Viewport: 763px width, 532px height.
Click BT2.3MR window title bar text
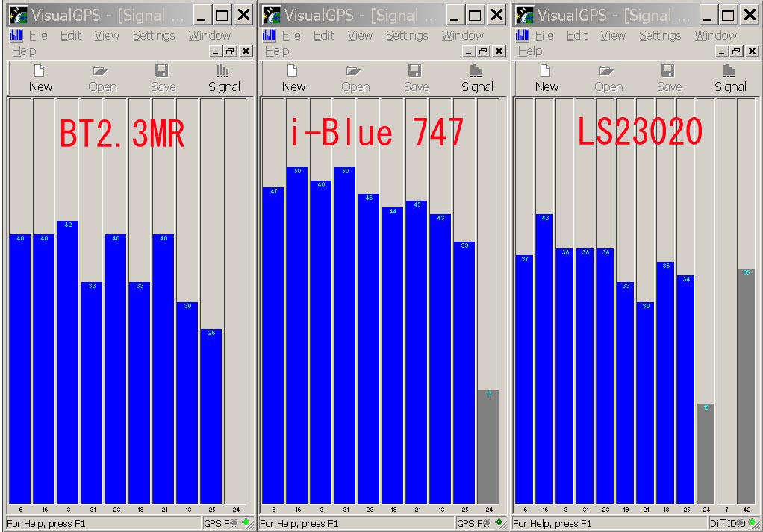[108, 16]
